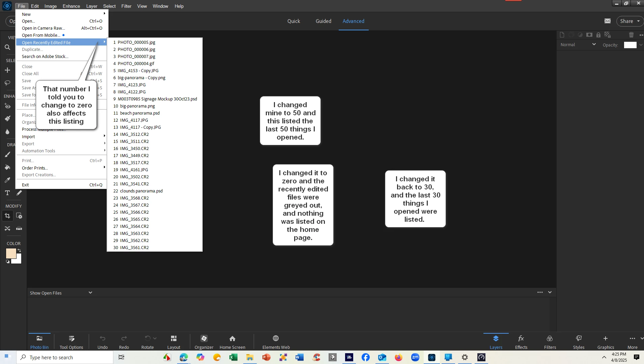This screenshot has height=364, width=644.
Task: Select the Paint Bucket tool
Action: (x=7, y=167)
